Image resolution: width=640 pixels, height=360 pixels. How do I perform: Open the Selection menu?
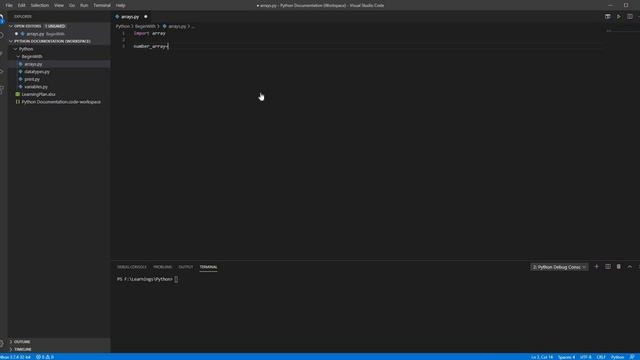click(40, 5)
